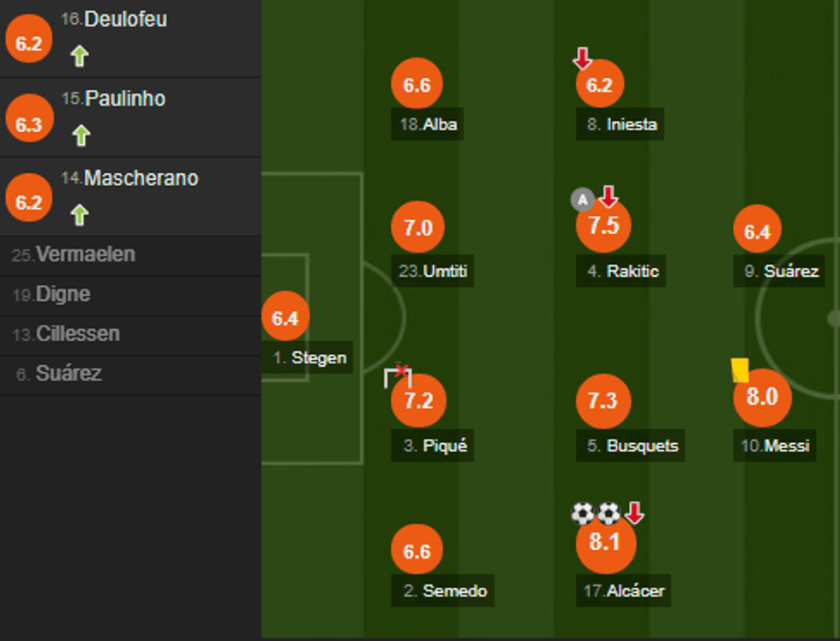Click Alcácer's red substituted-off arrow

tap(634, 513)
